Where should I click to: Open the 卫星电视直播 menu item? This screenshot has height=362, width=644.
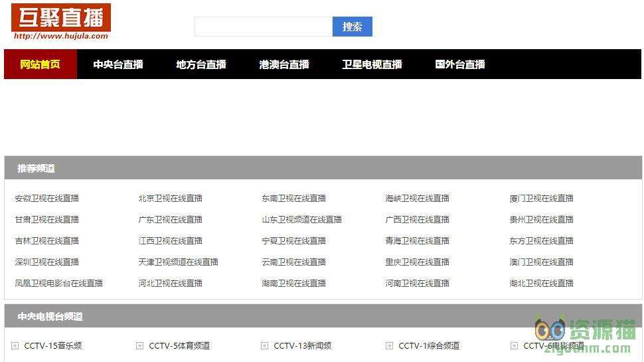372,64
